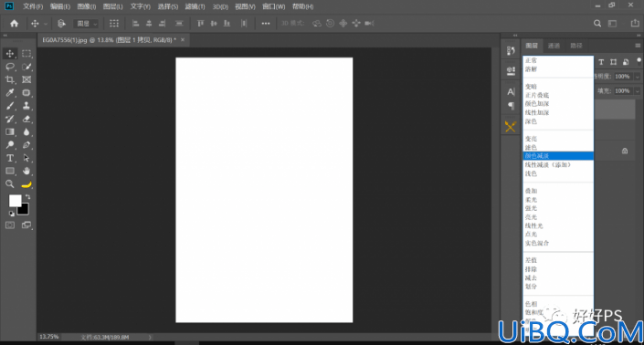Select the Horizontal Type tool
Image resolution: width=644 pixels, height=345 pixels.
pos(10,158)
